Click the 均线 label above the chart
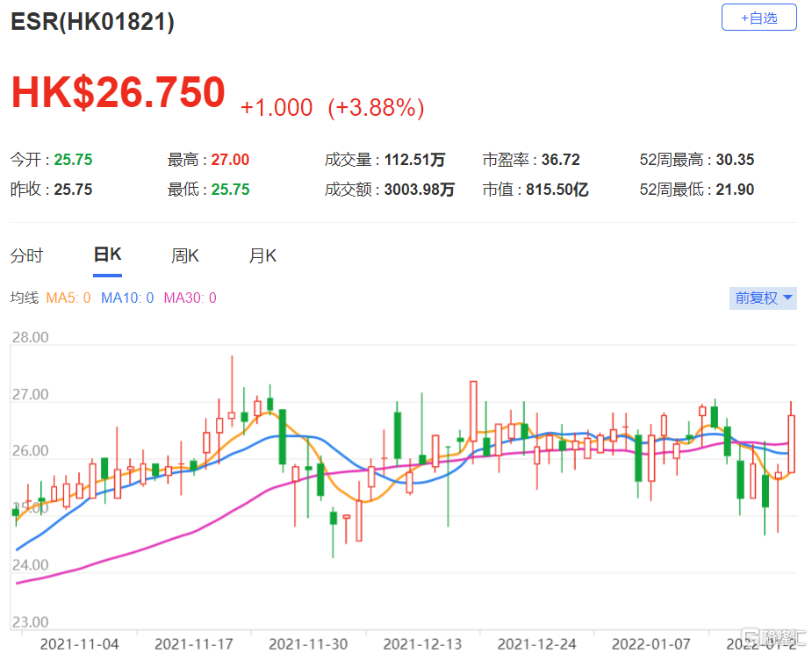Screen dimensions: 812x653 [x=24, y=298]
